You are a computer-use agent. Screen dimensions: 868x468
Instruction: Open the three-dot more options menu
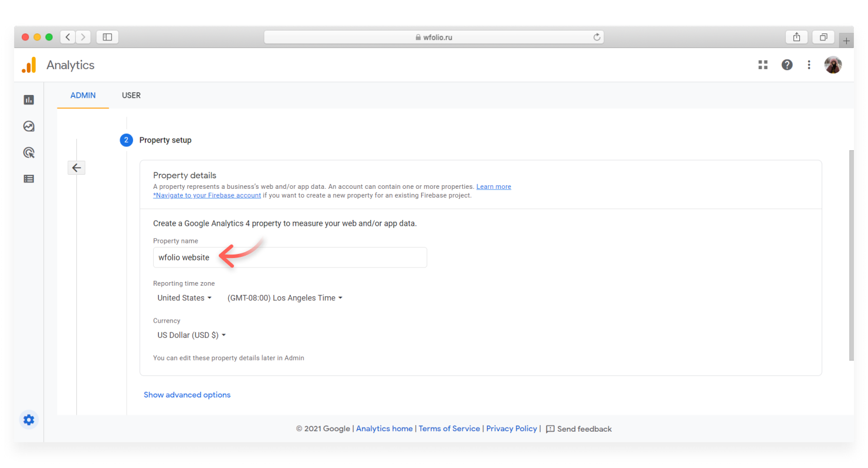click(809, 65)
